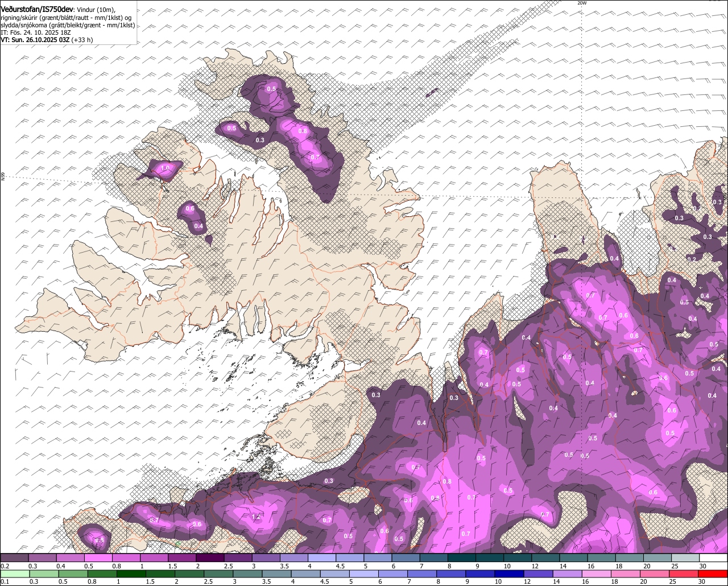Select upper legend swatch starting at 18
Screen dimensions: 728x586
629,558
